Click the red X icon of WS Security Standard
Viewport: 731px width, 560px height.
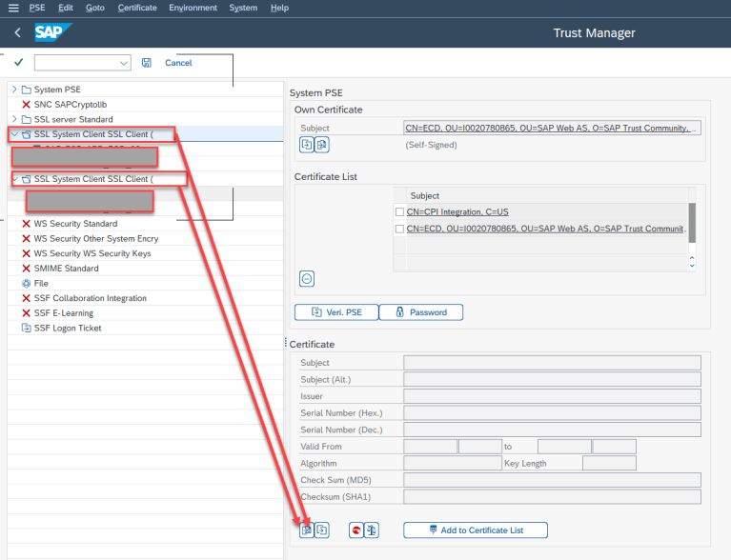tap(26, 224)
